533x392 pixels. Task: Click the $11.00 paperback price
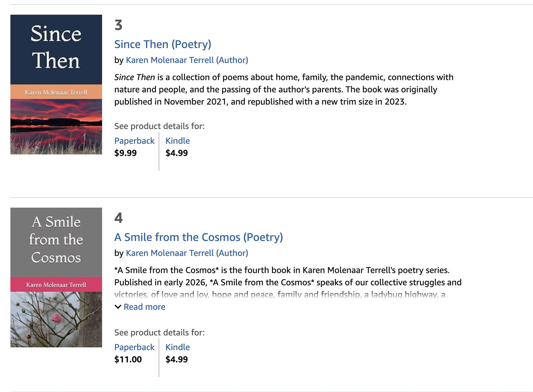click(x=128, y=360)
